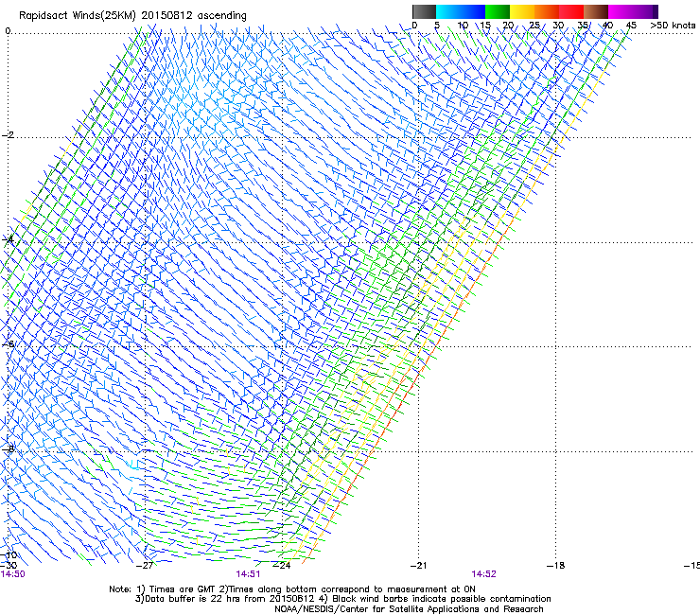700x615 pixels.
Task: Click the cyan-blue 5-15 knots color band
Action: [x=461, y=11]
